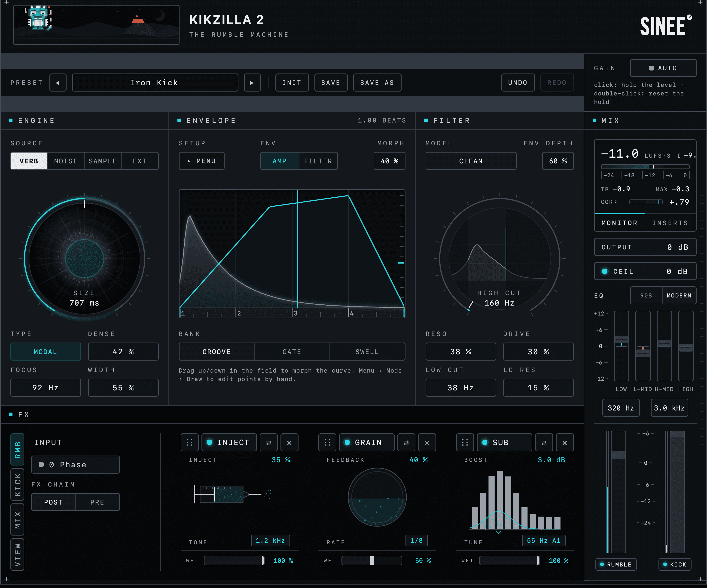Swap the SUB effect module

[x=544, y=443]
